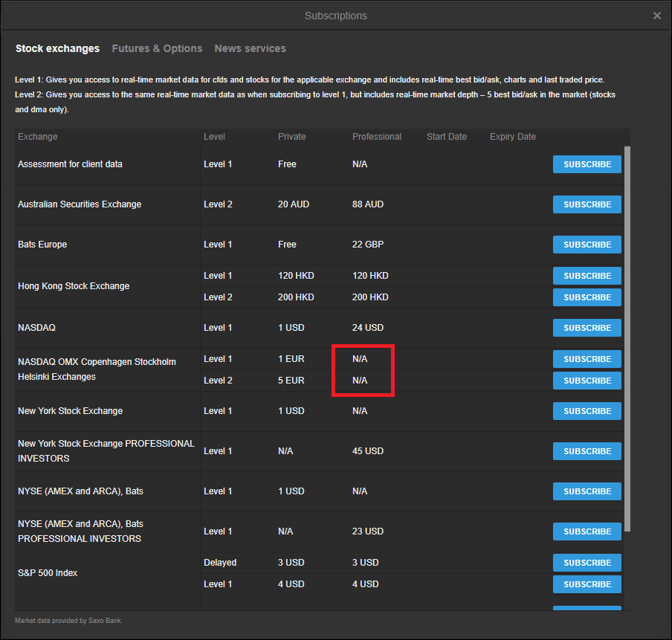Select NYSE (AMEX and ARCA), Bats name

(80, 491)
